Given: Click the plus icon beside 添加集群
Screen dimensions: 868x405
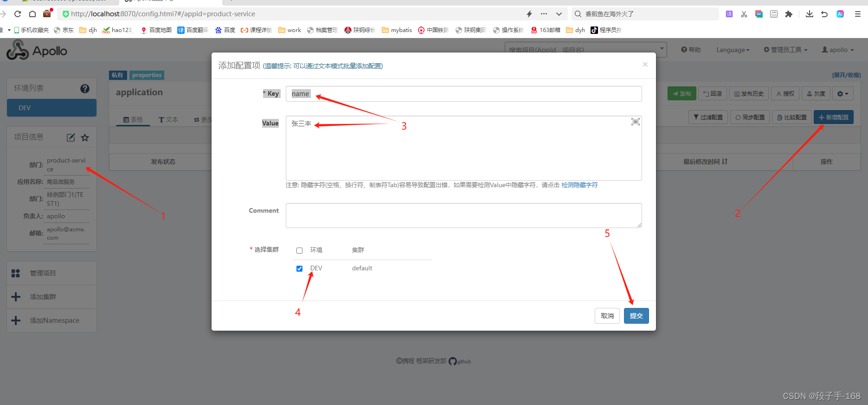Looking at the screenshot, I should pos(16,297).
